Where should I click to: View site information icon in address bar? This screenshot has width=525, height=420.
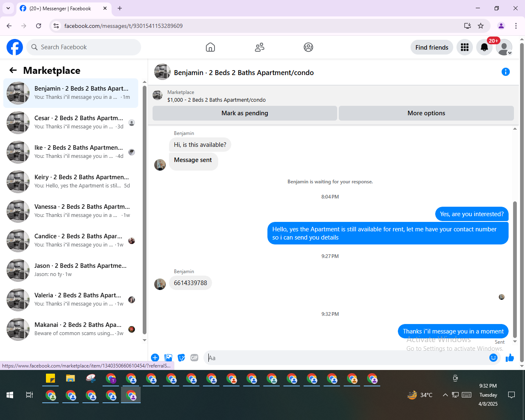tap(56, 26)
